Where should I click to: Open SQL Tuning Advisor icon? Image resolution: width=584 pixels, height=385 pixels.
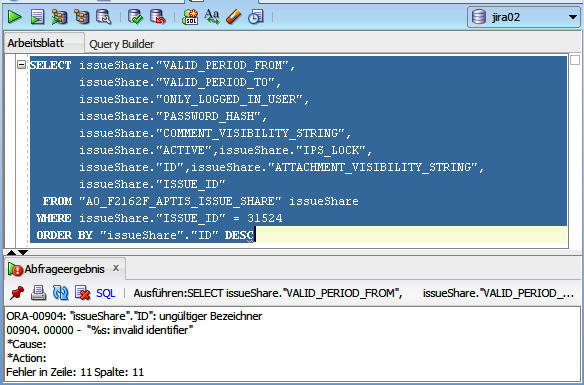pyautogui.click(x=104, y=17)
